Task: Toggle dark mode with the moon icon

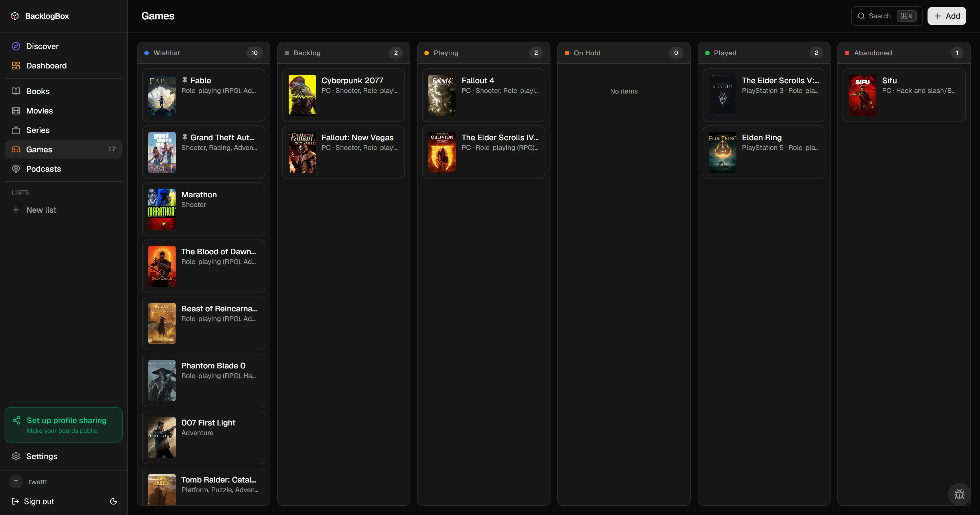Action: tap(113, 501)
